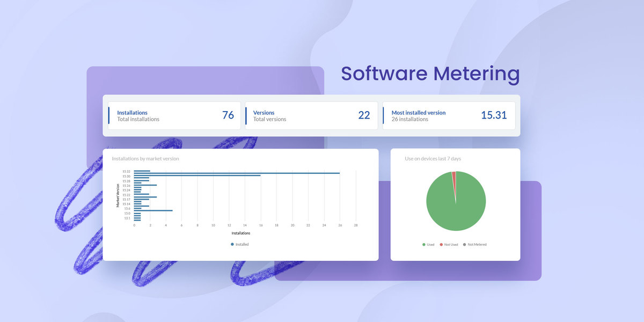The width and height of the screenshot is (644, 322).
Task: Click the total versions value 22
Action: coord(365,115)
